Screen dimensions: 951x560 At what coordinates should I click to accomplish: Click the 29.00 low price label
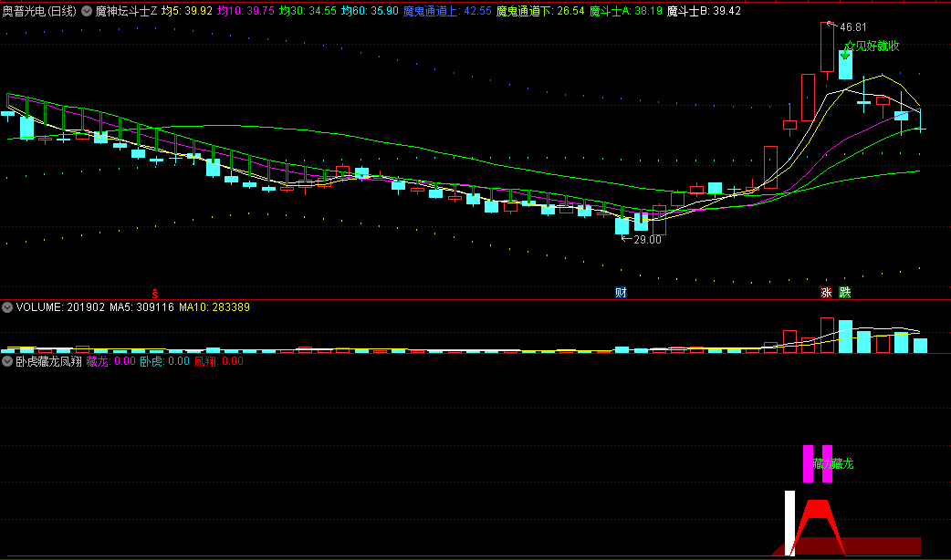point(647,239)
